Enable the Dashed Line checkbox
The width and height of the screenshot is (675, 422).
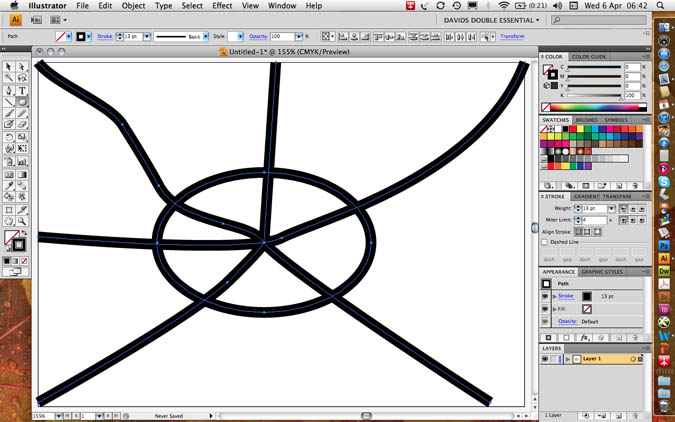tap(545, 242)
